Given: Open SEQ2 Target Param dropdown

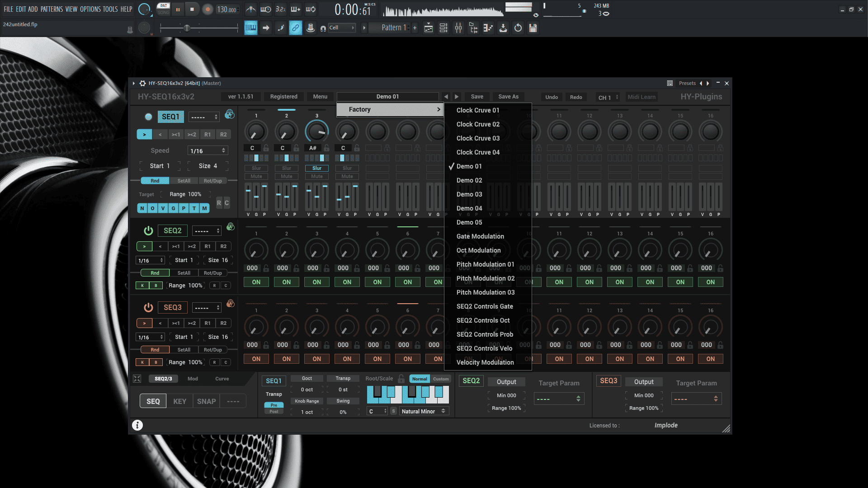Looking at the screenshot, I should click(x=559, y=399).
